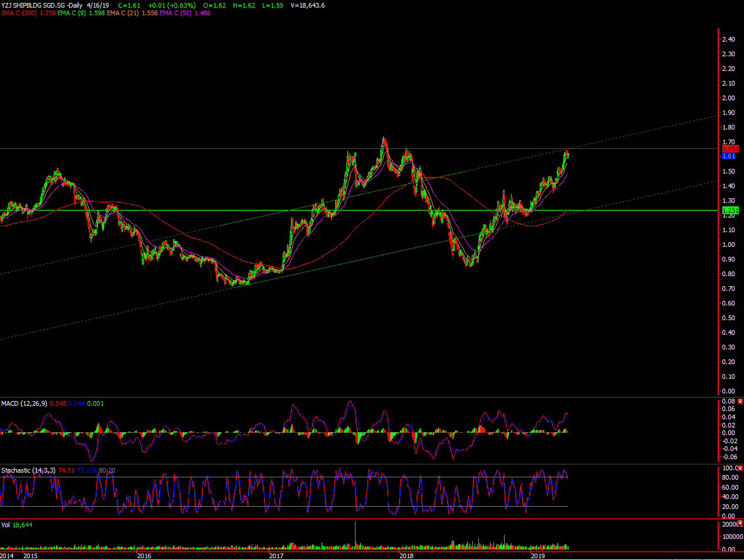Click the 2015 year marker on time axis
Image resolution: width=744 pixels, height=560 pixels.
tap(31, 556)
